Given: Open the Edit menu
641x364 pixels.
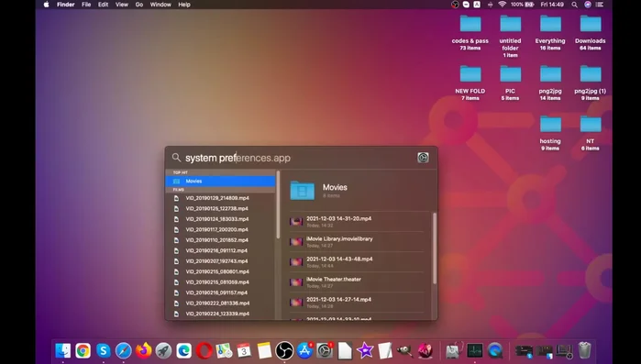Looking at the screenshot, I should coord(103,5).
